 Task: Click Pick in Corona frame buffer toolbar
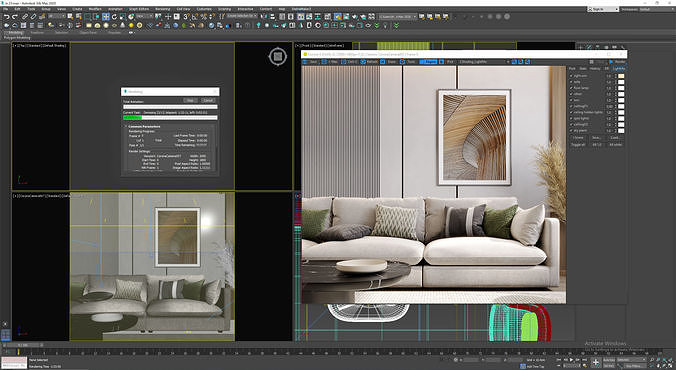[447, 62]
